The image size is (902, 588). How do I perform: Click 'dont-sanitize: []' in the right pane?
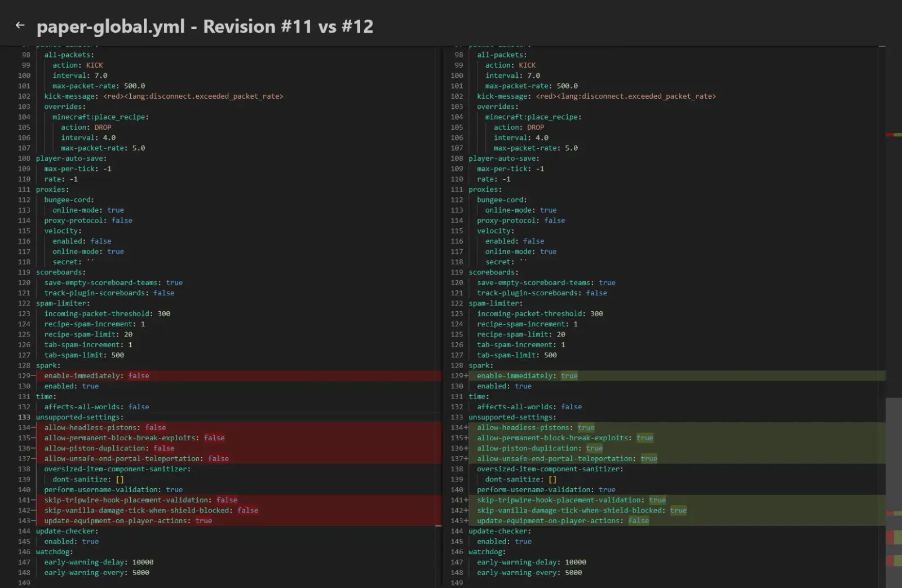tap(521, 480)
